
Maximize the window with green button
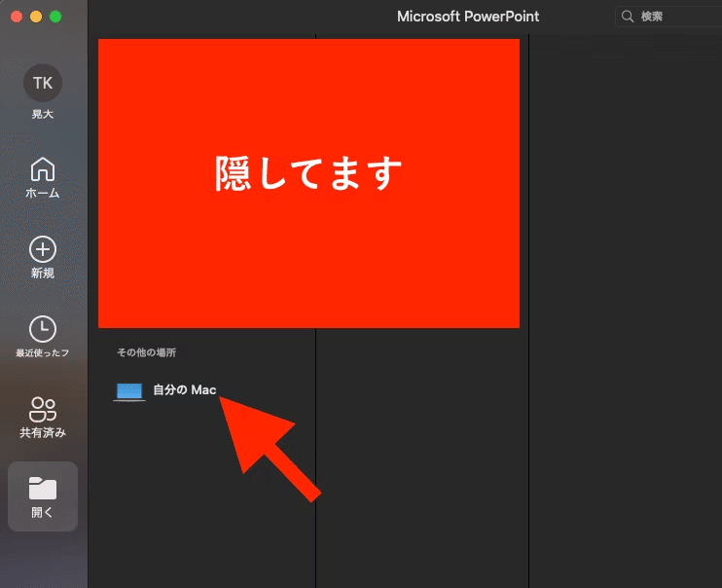[x=55, y=17]
